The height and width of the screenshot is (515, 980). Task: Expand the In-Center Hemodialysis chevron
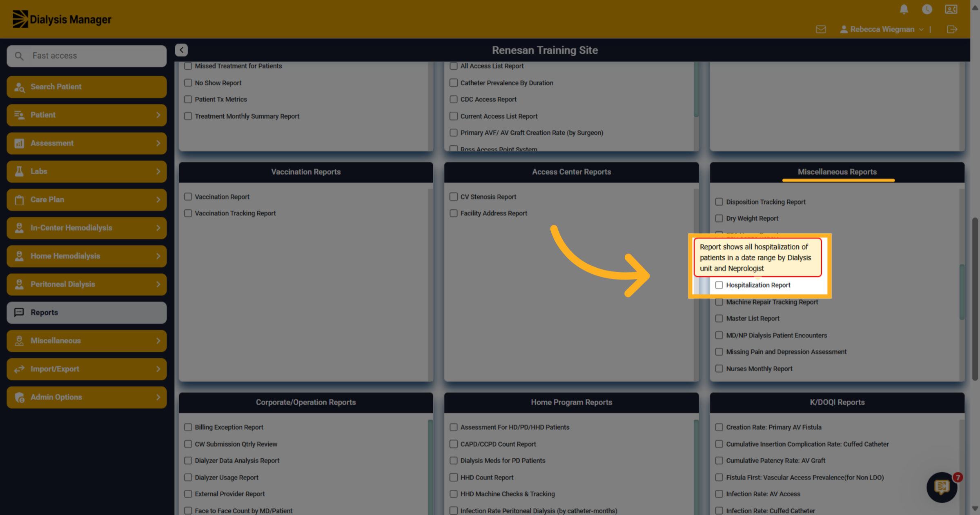click(x=158, y=228)
